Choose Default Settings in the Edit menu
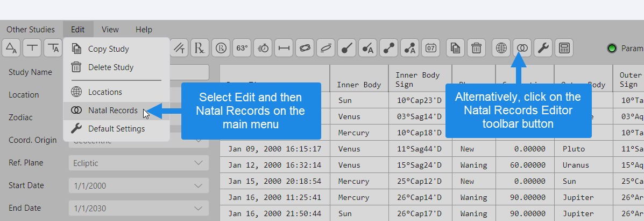The height and width of the screenshot is (221, 644). pyautogui.click(x=116, y=129)
